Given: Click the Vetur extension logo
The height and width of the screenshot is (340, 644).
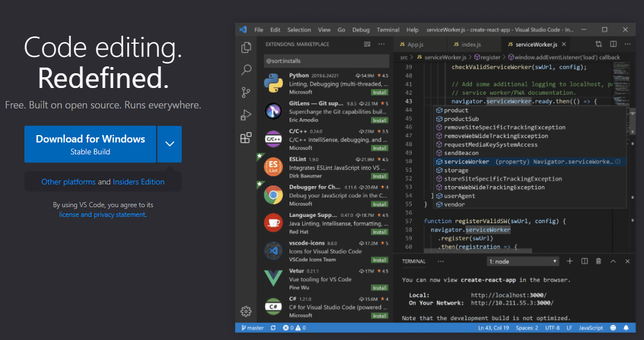Looking at the screenshot, I should (274, 278).
